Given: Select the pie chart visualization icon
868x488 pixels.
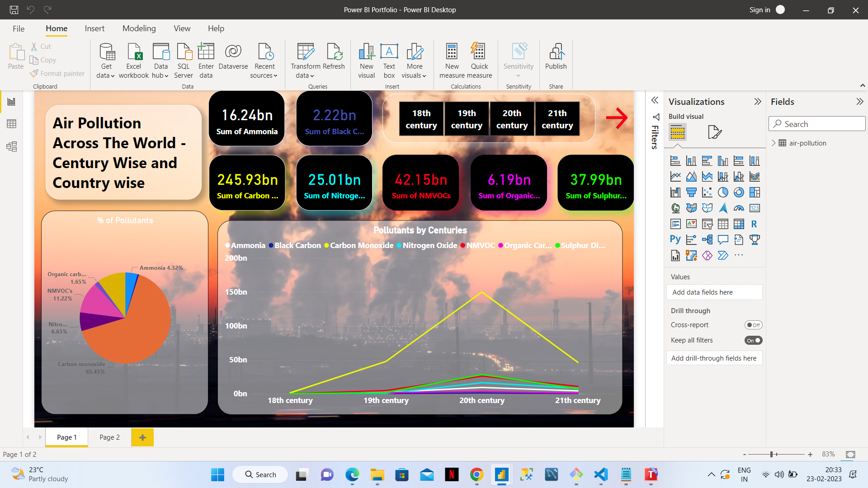Looking at the screenshot, I should [723, 192].
